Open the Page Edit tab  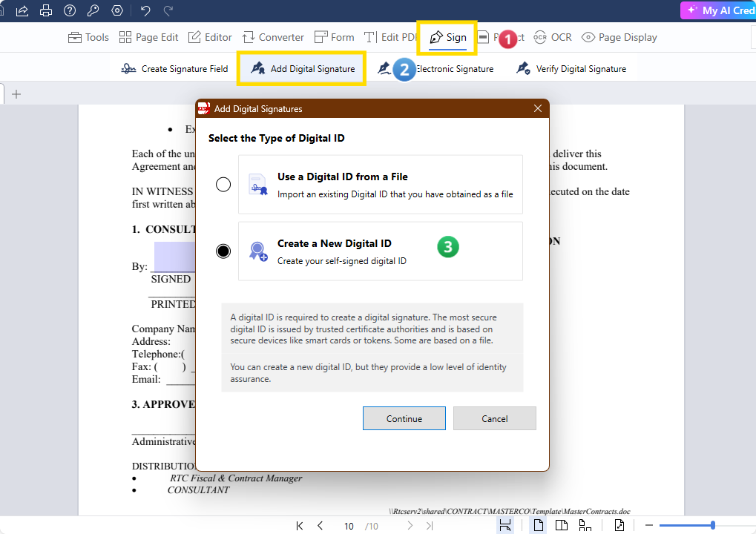148,37
